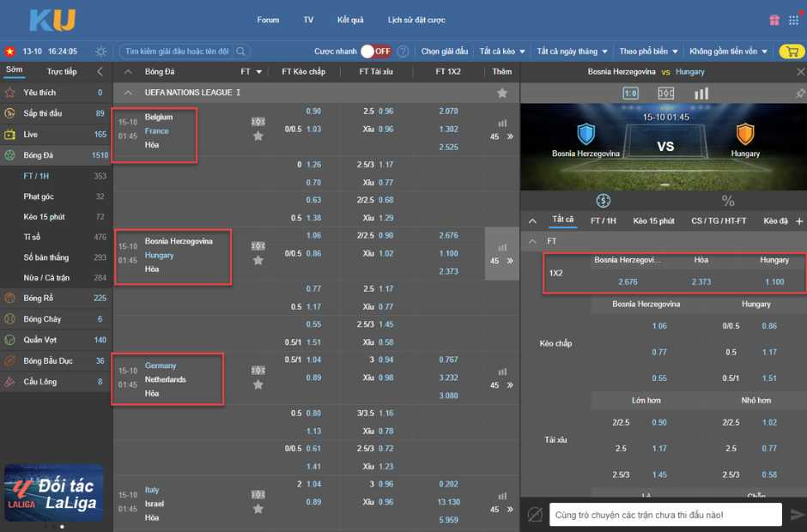This screenshot has width=807, height=532.
Task: Toggle the Cược nhanh OFF switch
Action: coord(376,51)
